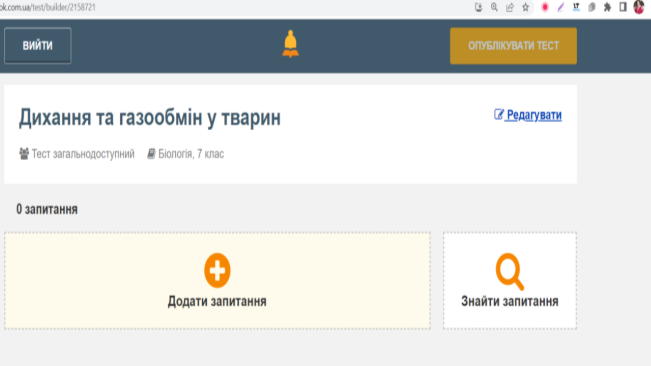The width and height of the screenshot is (651, 366).
Task: Click the share page icon
Action: point(510,7)
